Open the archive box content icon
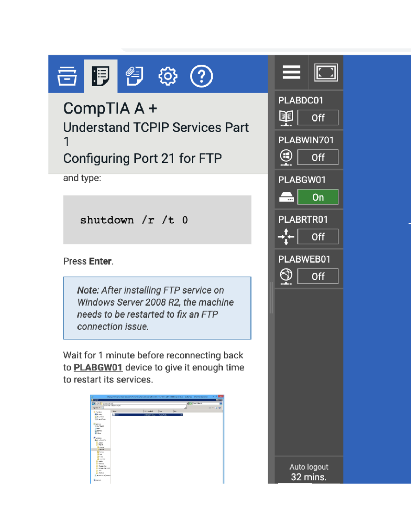The width and height of the screenshot is (411, 532). point(67,76)
